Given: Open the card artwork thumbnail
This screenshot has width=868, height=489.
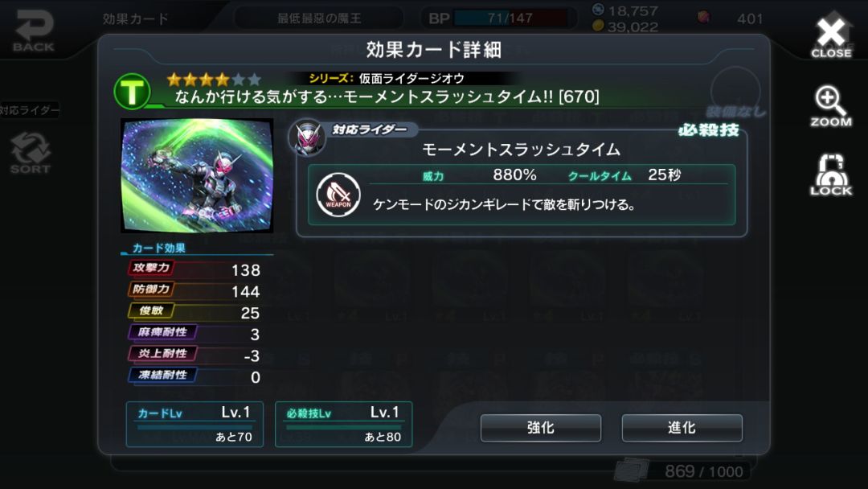Looking at the screenshot, I should (x=197, y=175).
